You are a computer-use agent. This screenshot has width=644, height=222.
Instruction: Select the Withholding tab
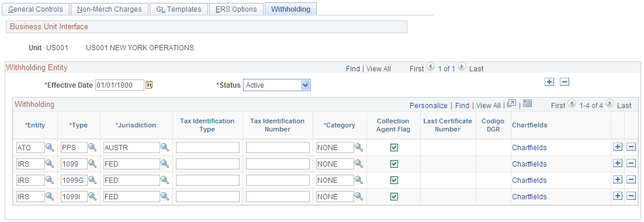click(x=291, y=9)
